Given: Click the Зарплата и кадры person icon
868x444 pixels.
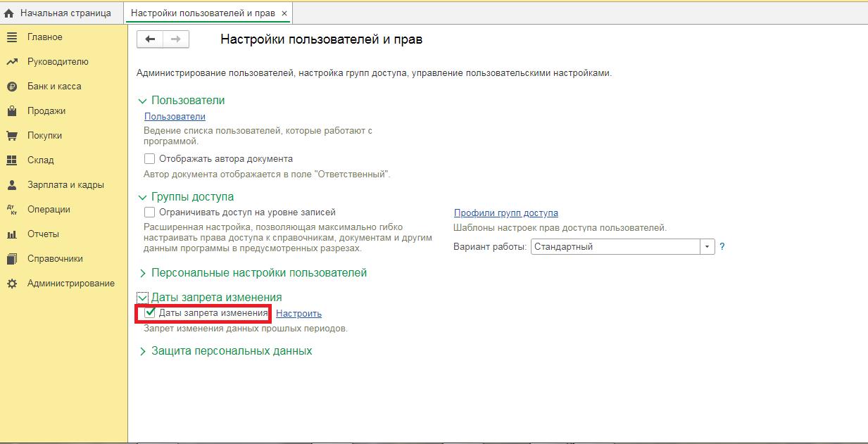Looking at the screenshot, I should (11, 185).
